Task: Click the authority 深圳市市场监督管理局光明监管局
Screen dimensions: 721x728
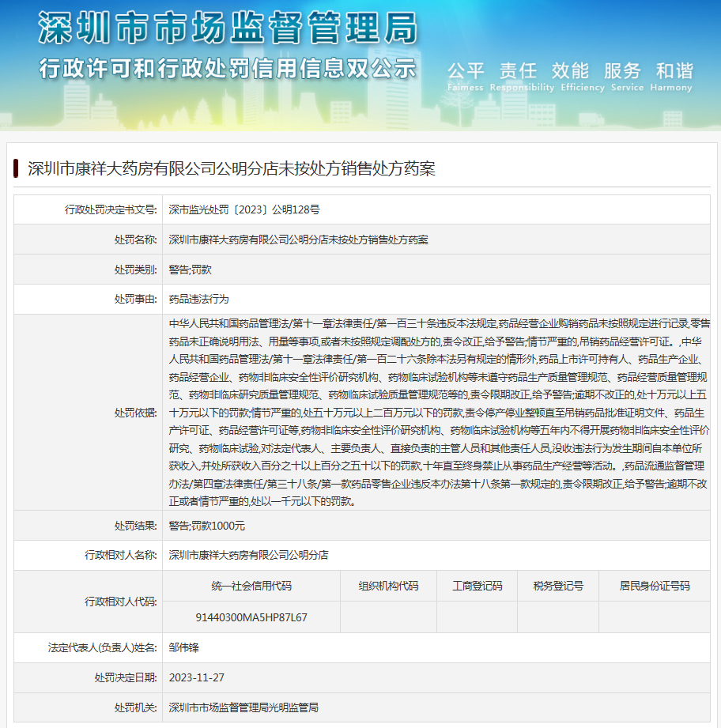Action: coord(243,707)
